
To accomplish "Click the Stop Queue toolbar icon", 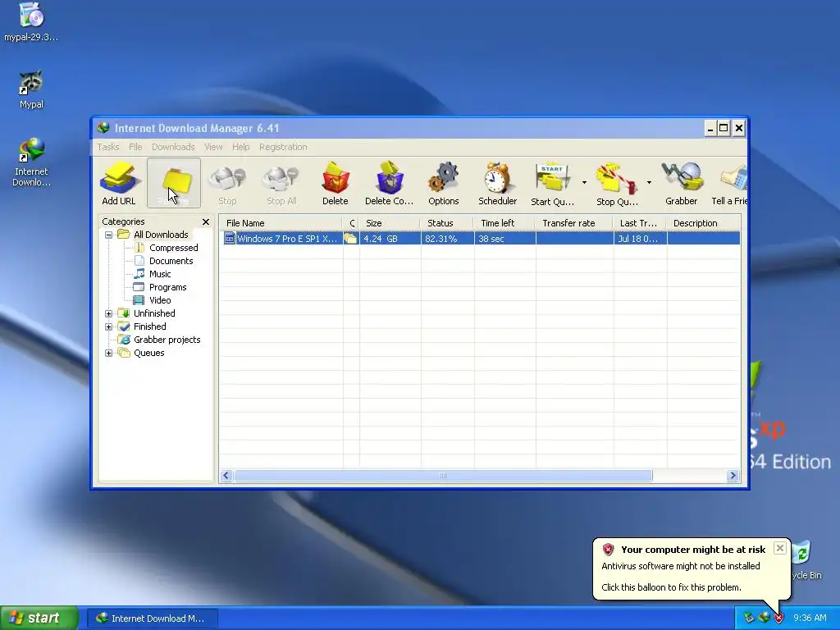I will (617, 183).
